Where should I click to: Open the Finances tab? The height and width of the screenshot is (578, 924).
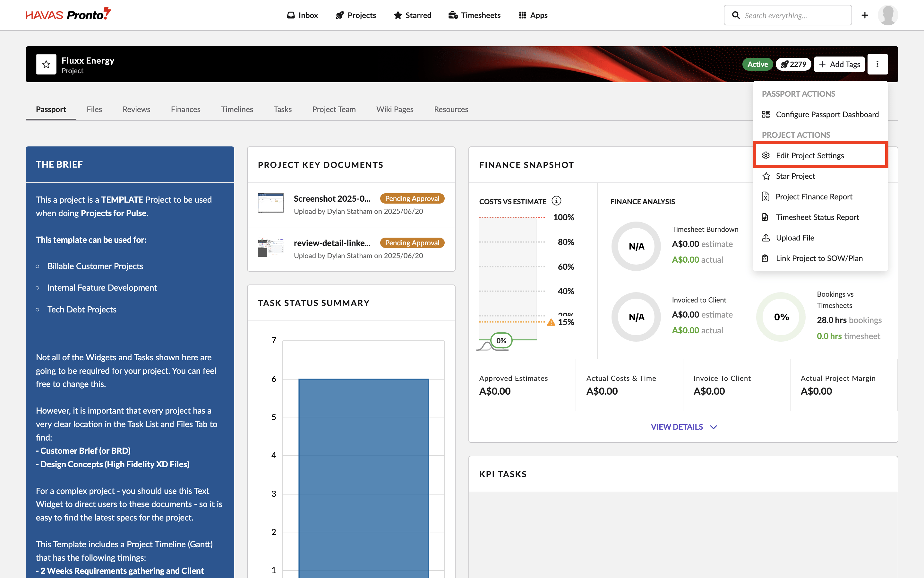click(185, 109)
